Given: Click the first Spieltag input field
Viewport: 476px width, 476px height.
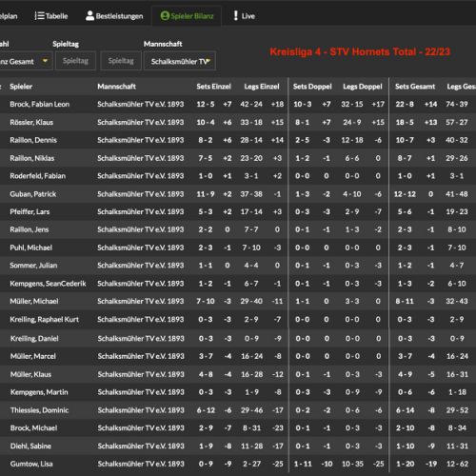Looking at the screenshot, I should (x=75, y=61).
